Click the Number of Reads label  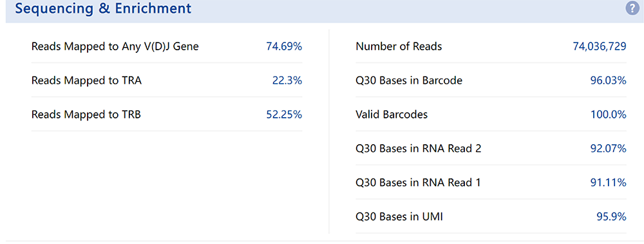(x=399, y=46)
